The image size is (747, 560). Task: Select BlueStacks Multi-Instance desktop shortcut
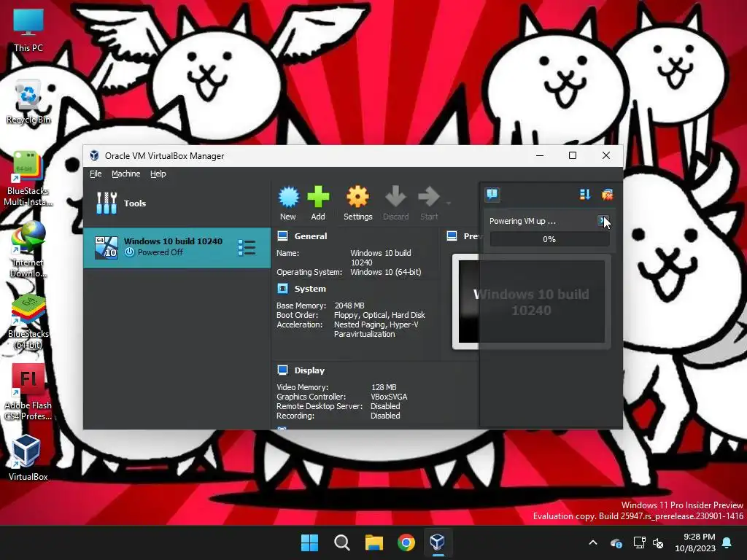[x=28, y=179]
